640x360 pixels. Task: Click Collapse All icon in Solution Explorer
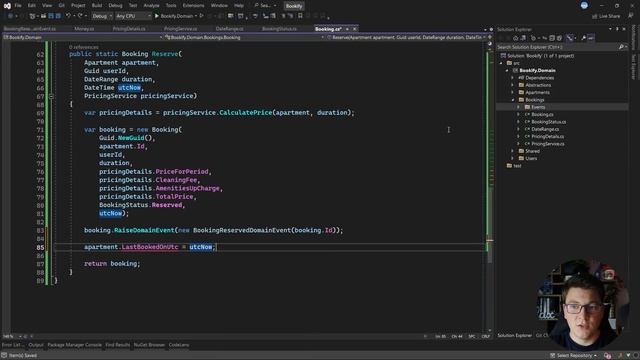552,38
